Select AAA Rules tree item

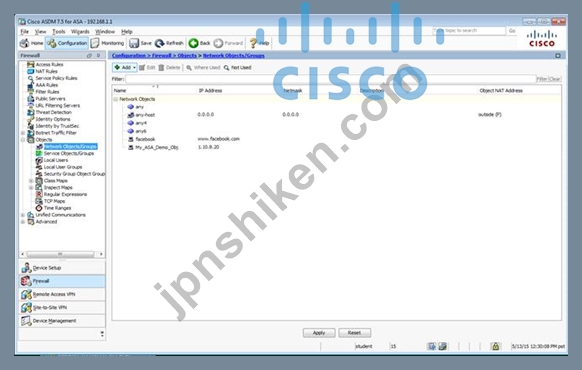click(x=46, y=85)
